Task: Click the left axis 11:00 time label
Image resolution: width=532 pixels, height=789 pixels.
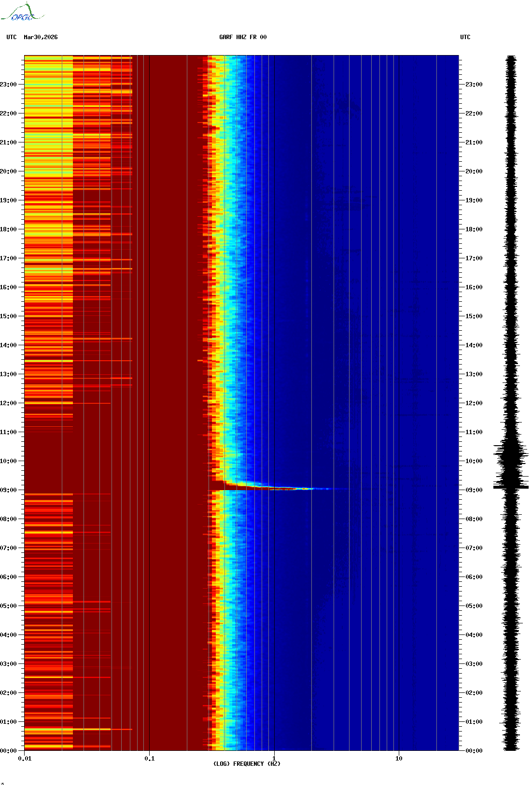Action: pyautogui.click(x=8, y=432)
